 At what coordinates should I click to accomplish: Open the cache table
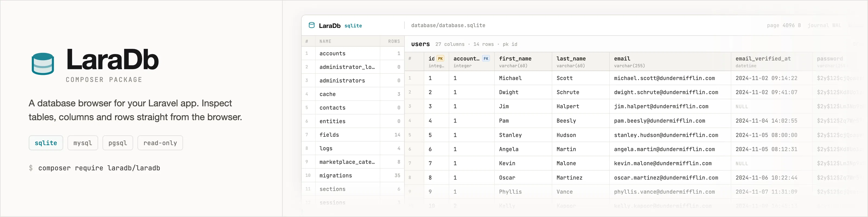[x=353, y=94]
